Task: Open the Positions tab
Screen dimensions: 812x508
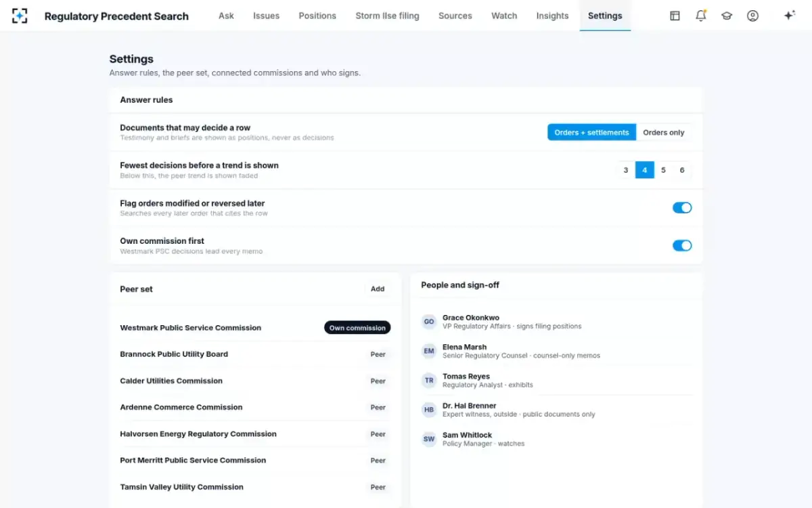Action: (x=317, y=16)
